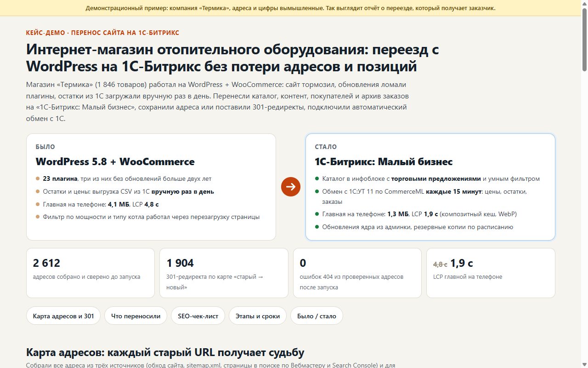Click the scrollbar down arrow

[x=584, y=364]
